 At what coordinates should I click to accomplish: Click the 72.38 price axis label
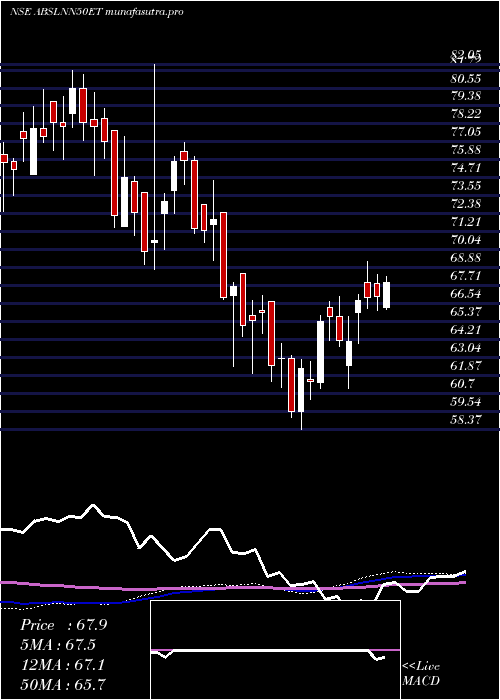click(x=466, y=204)
